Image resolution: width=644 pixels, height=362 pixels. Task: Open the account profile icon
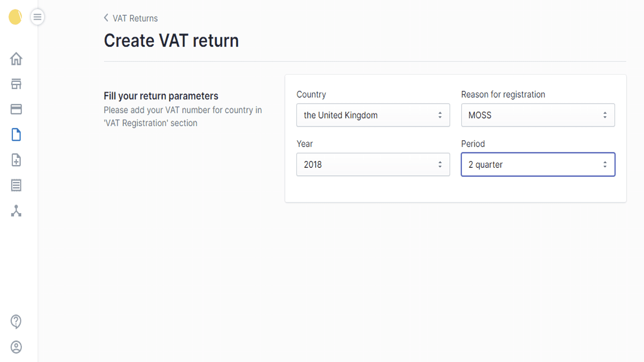point(15,347)
